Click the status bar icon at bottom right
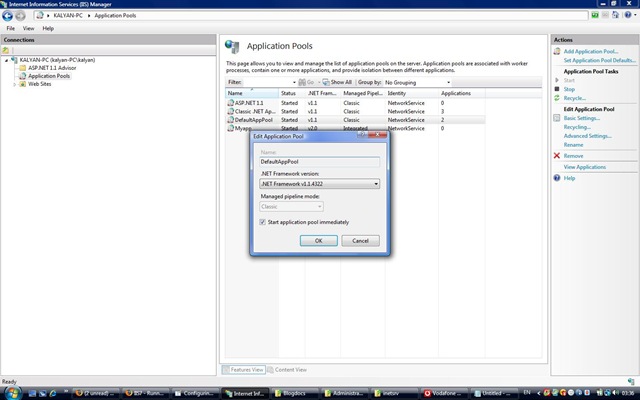 (x=631, y=381)
